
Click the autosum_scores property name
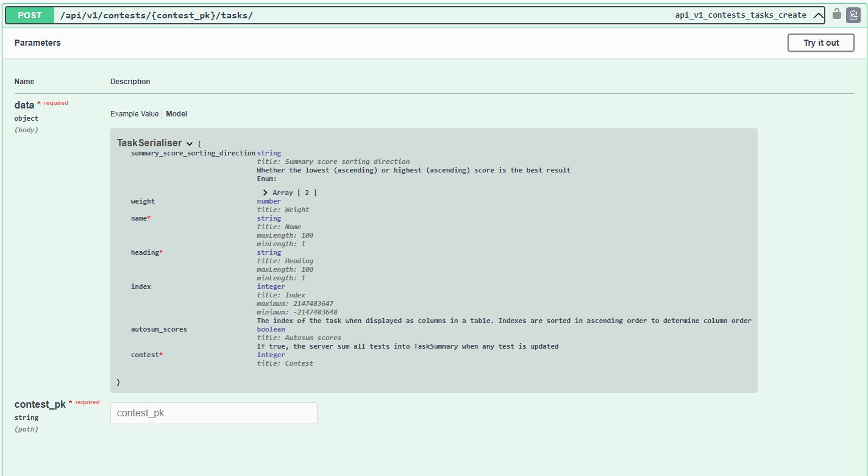tap(159, 329)
